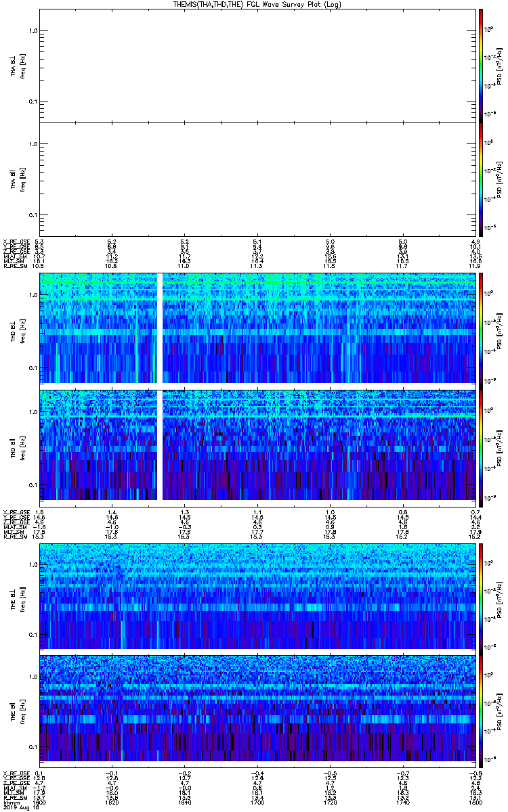
Task: Click the empty THA B∥ spectrogram panel
Action: coord(257,179)
